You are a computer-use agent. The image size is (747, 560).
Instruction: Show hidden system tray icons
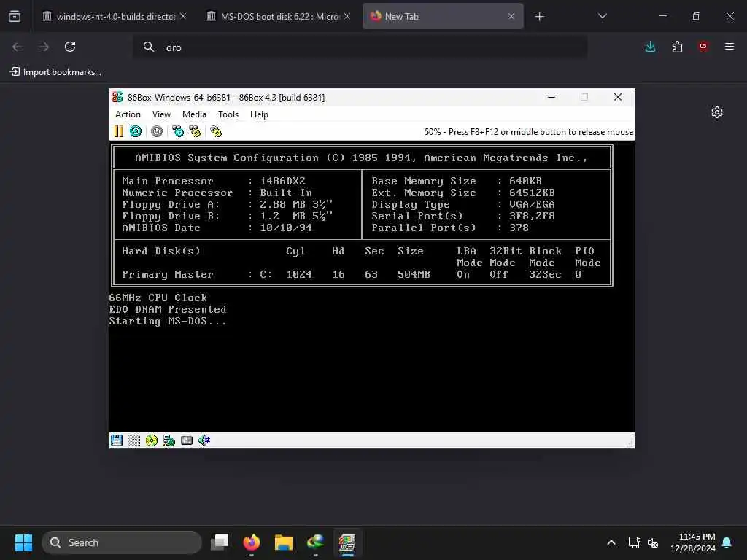pos(611,542)
